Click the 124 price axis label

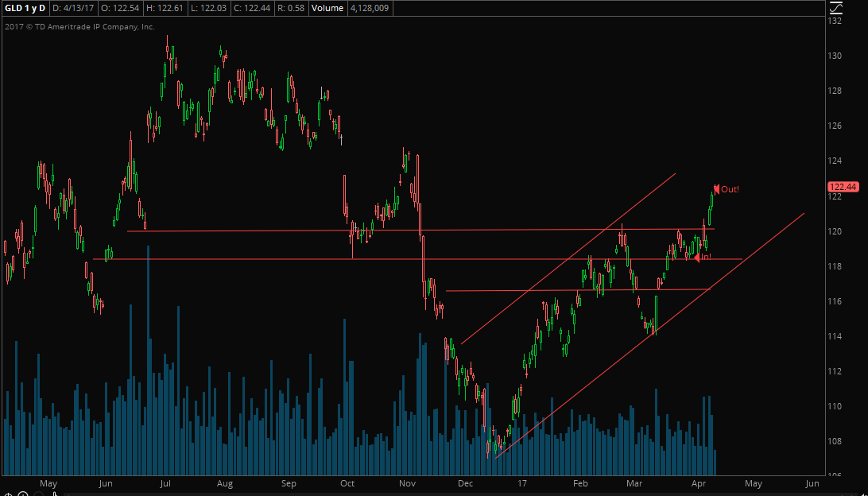coord(835,161)
